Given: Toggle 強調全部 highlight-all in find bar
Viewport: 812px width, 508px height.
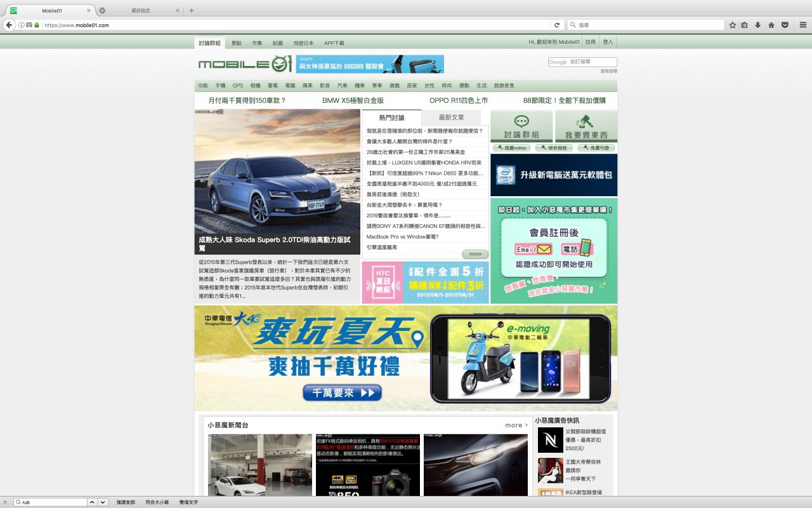Looking at the screenshot, I should (126, 502).
